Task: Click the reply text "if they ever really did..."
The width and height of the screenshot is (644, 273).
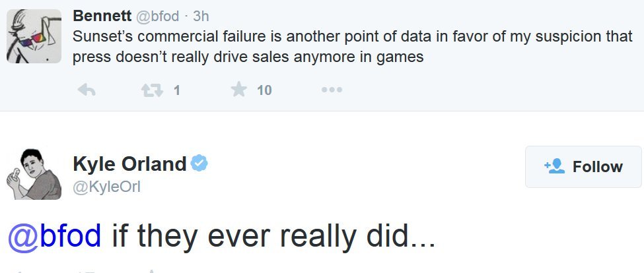Action: 273,236
